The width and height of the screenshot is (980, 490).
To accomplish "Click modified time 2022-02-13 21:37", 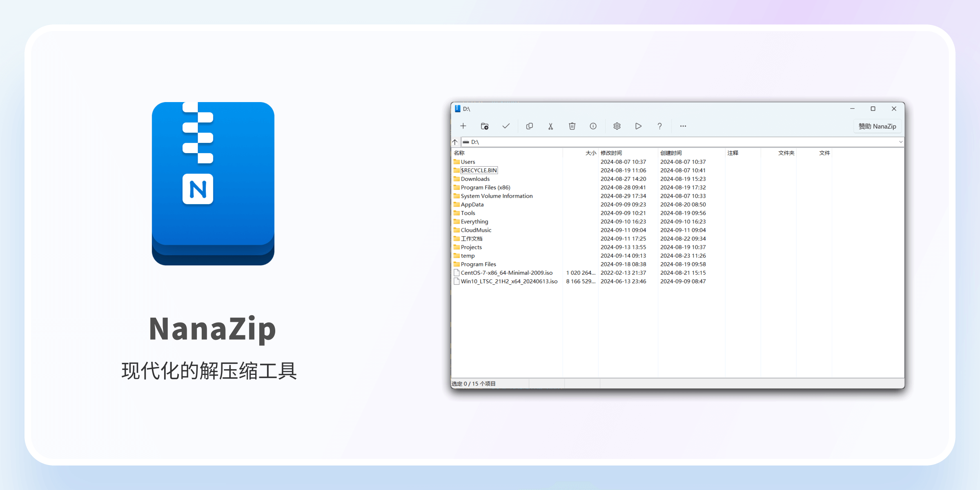I will tap(623, 273).
